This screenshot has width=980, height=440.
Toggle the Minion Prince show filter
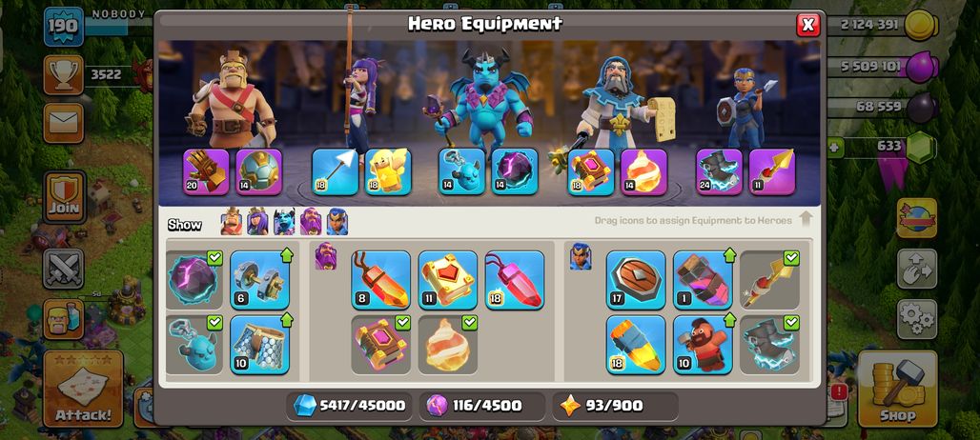284,222
